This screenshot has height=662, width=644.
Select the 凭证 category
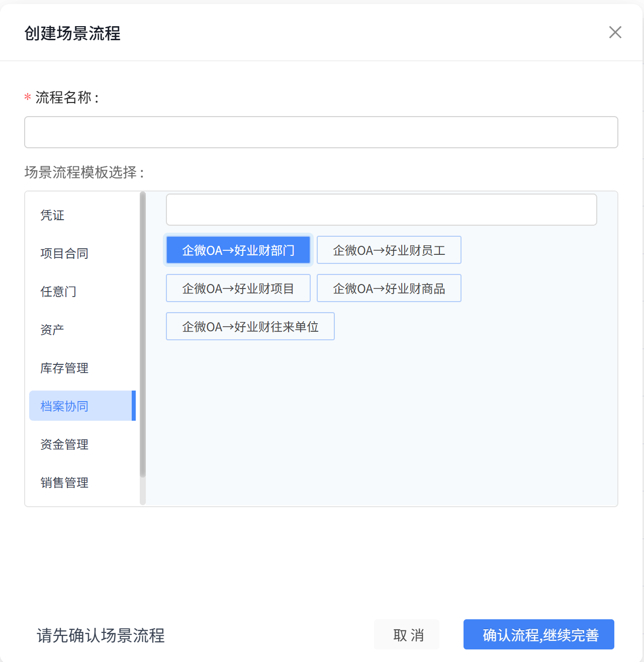[52, 215]
